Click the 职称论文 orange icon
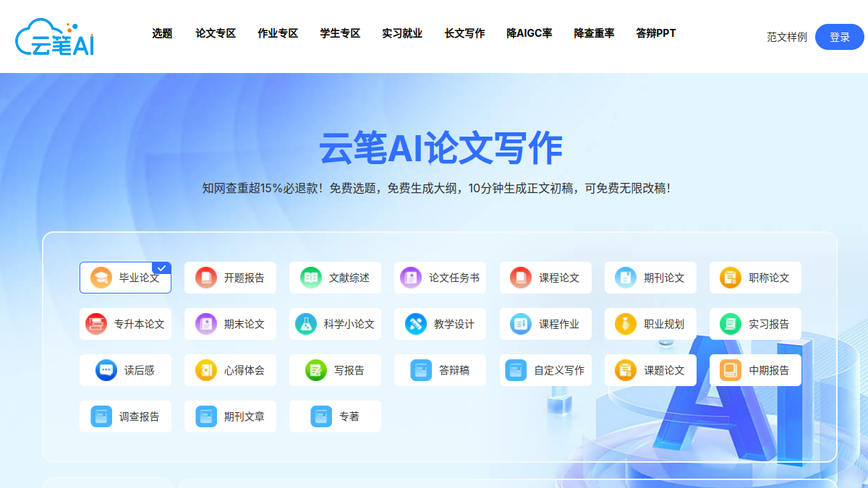The width and height of the screenshot is (868, 488). 731,278
